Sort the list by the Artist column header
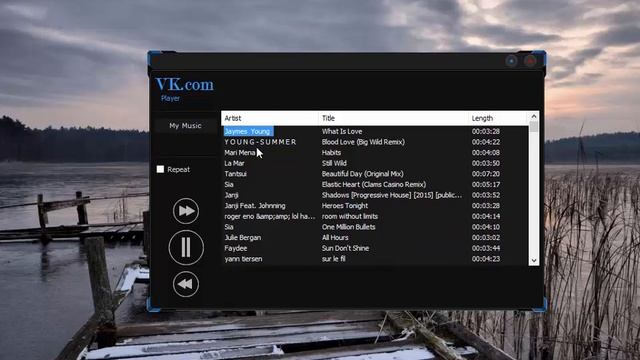 (x=270, y=118)
